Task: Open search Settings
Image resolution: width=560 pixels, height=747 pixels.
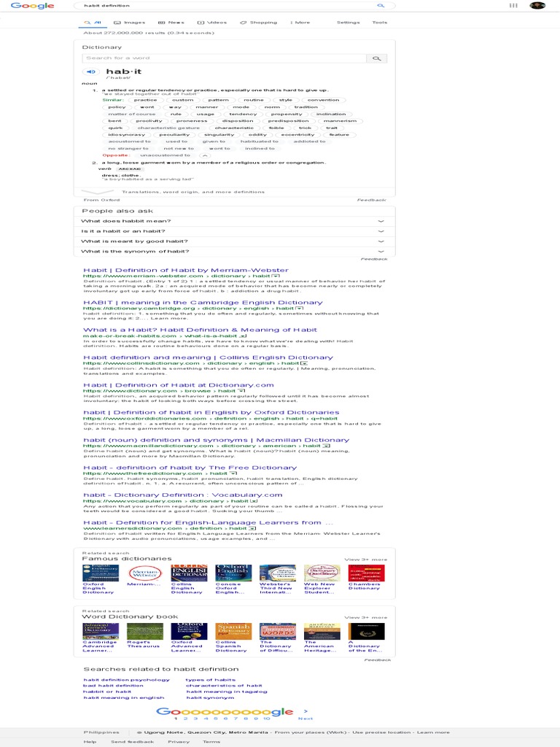Action: [349, 23]
